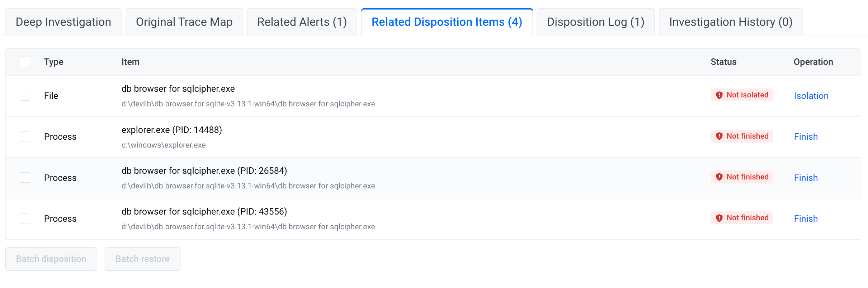Screen dimensions: 868x288
Task: Check the File row checkbox
Action: [25, 96]
